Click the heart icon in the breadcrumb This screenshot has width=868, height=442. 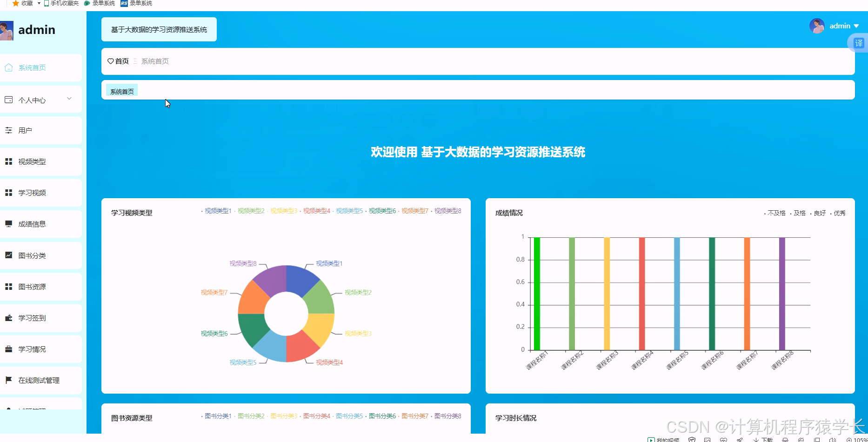(111, 61)
